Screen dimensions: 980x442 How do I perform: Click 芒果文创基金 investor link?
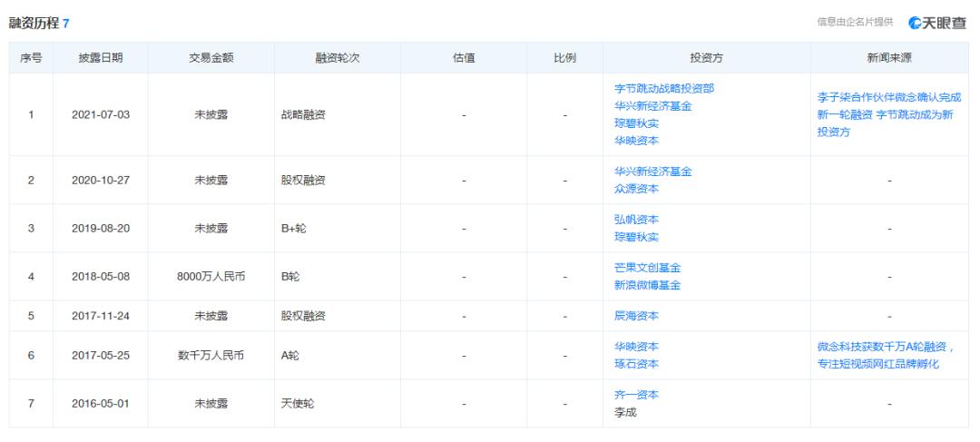(x=648, y=269)
